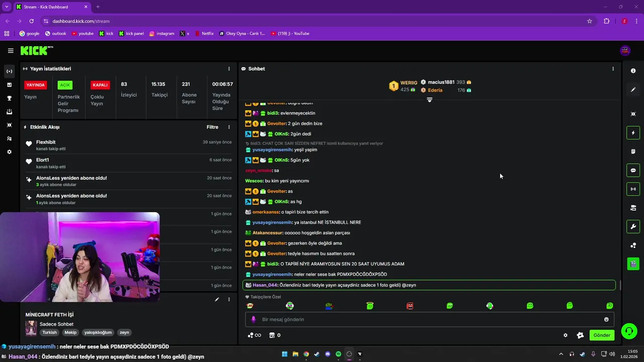
Task: Open chat settings gear icon
Action: [566, 335]
